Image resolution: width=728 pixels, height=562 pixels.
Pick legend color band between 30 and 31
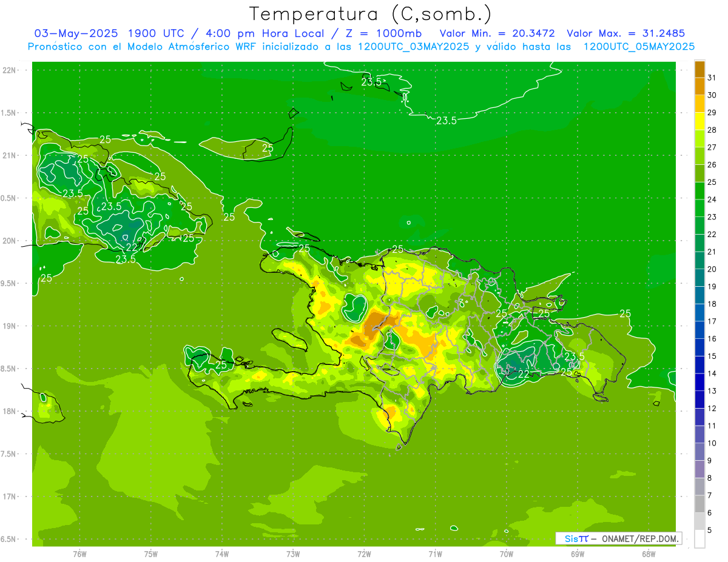699,86
